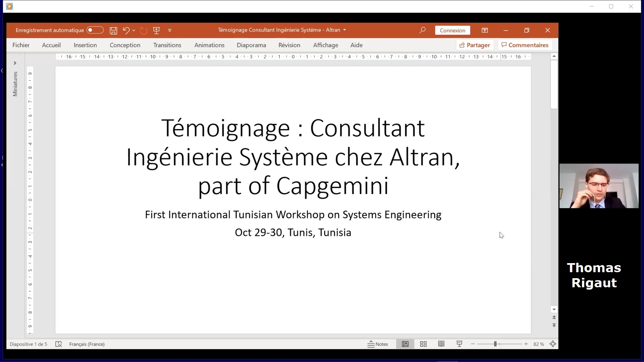This screenshot has height=362, width=644.
Task: Click the Français (France) language indicator
Action: point(87,344)
